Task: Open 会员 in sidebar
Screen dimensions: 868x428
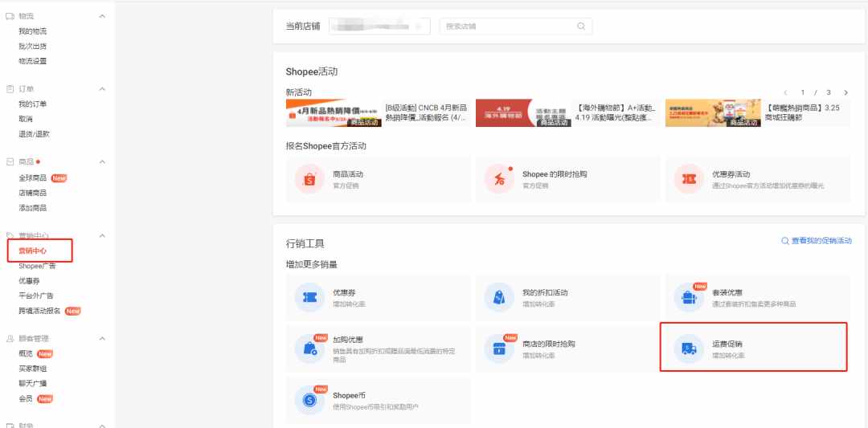Action: (26, 399)
